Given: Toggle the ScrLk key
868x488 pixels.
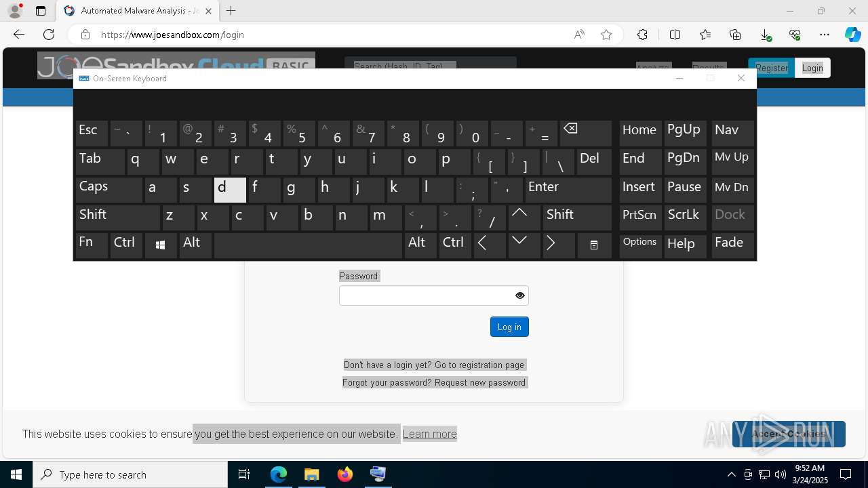Looking at the screenshot, I should pyautogui.click(x=685, y=218).
